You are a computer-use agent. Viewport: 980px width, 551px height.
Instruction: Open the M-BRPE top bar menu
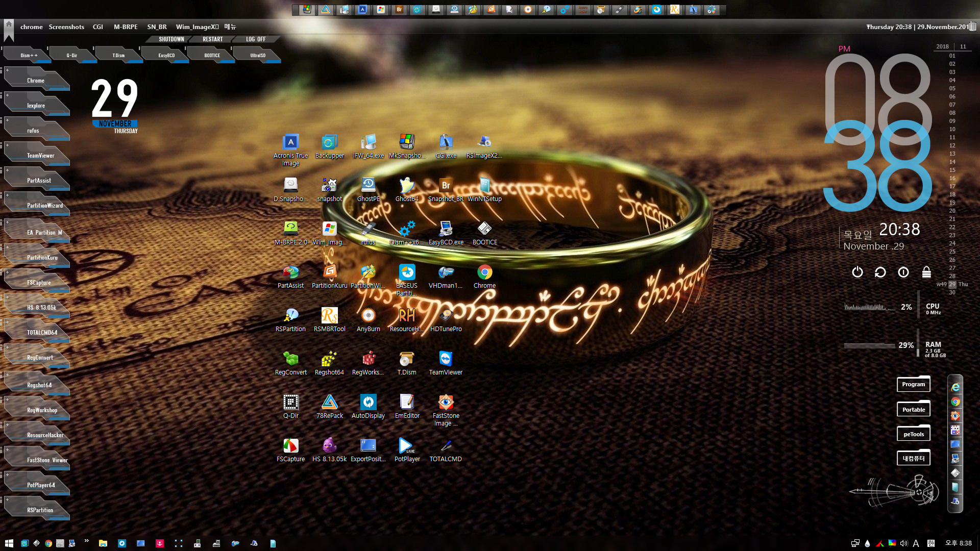tap(126, 27)
